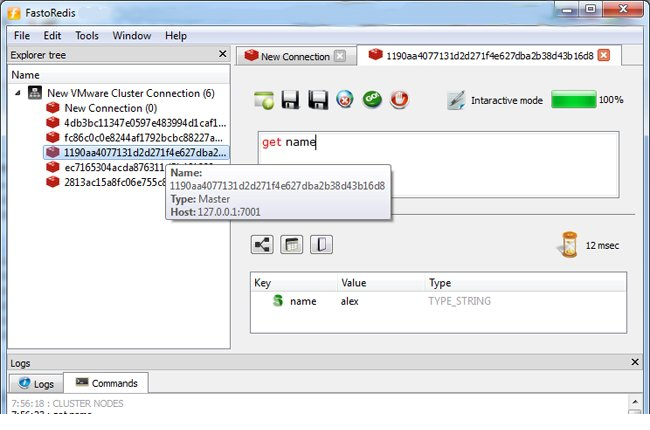Image resolution: width=650 pixels, height=430 pixels.
Task: Switch results to tree view icon
Action: 263,244
